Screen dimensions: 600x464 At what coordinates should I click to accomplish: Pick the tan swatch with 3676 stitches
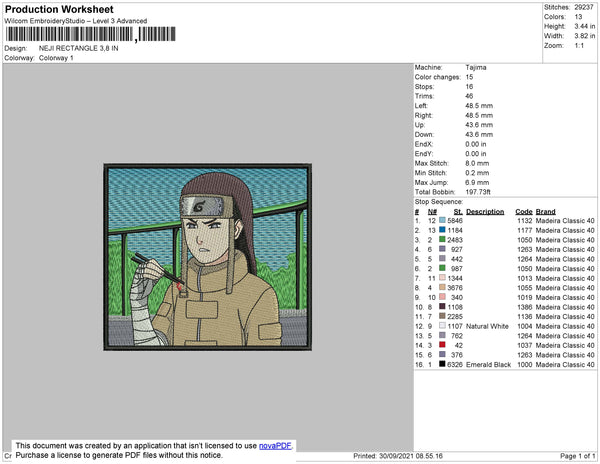click(442, 287)
